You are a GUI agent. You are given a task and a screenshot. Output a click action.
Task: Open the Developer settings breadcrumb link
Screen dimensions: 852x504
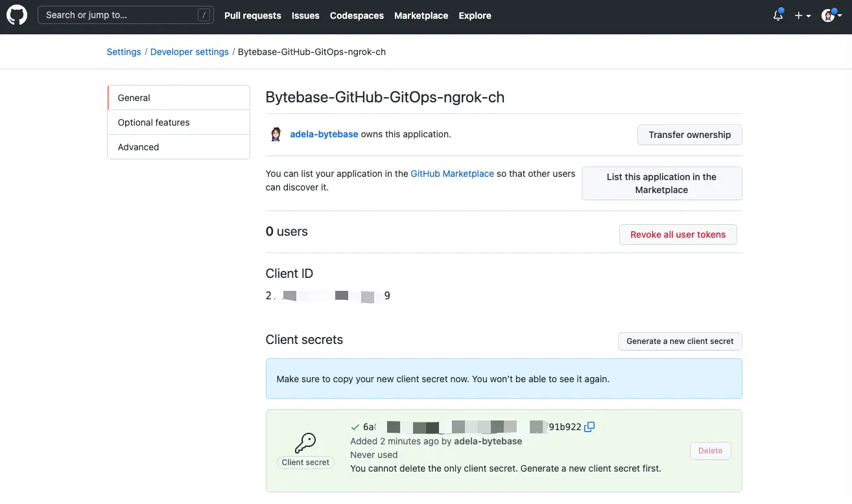tap(189, 51)
